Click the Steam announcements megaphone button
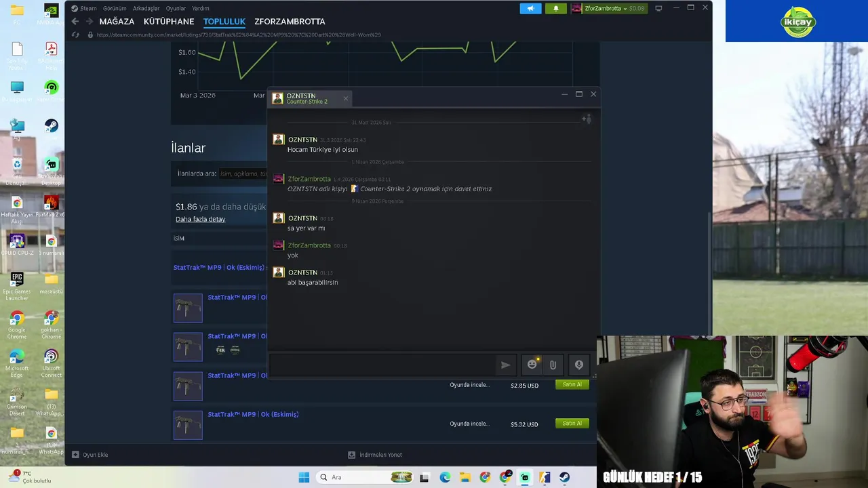Image resolution: width=868 pixels, height=488 pixels. [x=530, y=8]
